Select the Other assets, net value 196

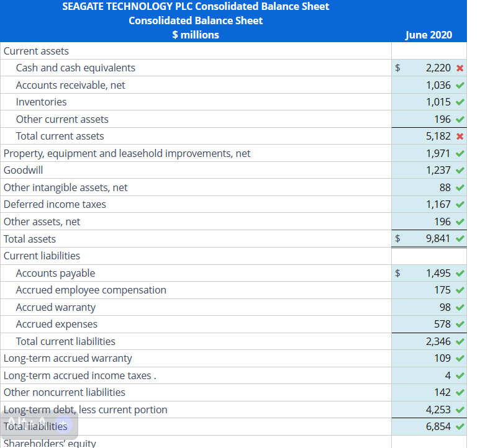pyautogui.click(x=442, y=222)
